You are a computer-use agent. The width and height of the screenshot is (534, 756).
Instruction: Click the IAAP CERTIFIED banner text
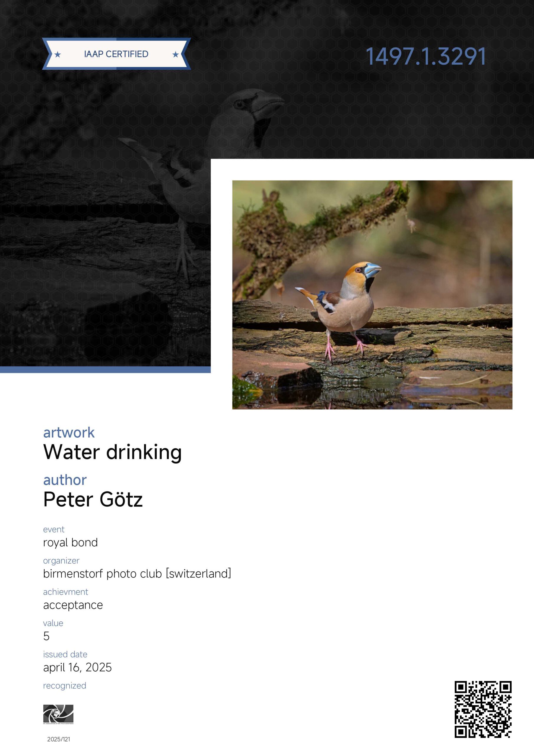point(116,54)
